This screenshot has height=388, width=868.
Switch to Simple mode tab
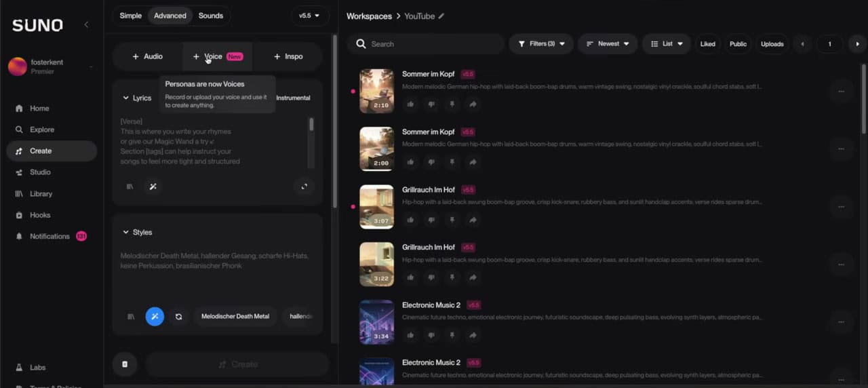[x=131, y=16]
